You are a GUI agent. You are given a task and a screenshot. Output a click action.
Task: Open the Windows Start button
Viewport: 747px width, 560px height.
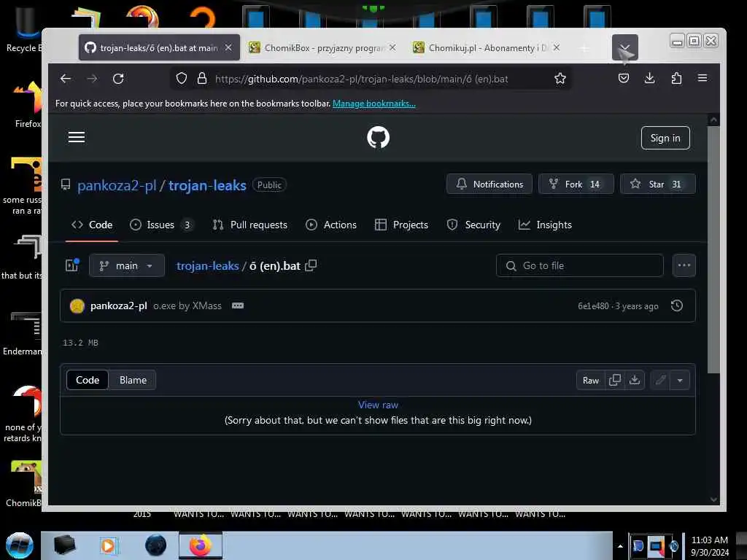(x=20, y=545)
